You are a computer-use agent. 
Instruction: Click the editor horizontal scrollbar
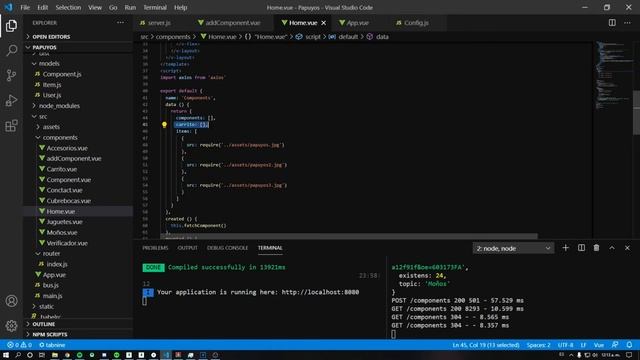click(x=349, y=236)
